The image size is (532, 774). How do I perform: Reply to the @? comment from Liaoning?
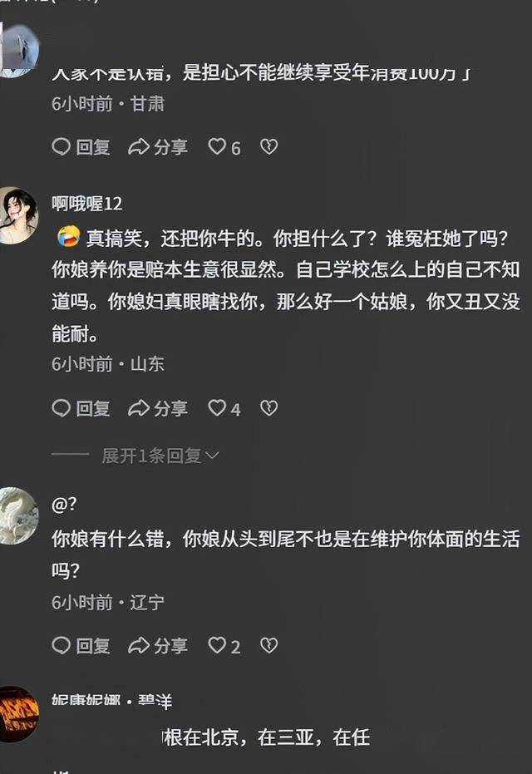tap(81, 646)
